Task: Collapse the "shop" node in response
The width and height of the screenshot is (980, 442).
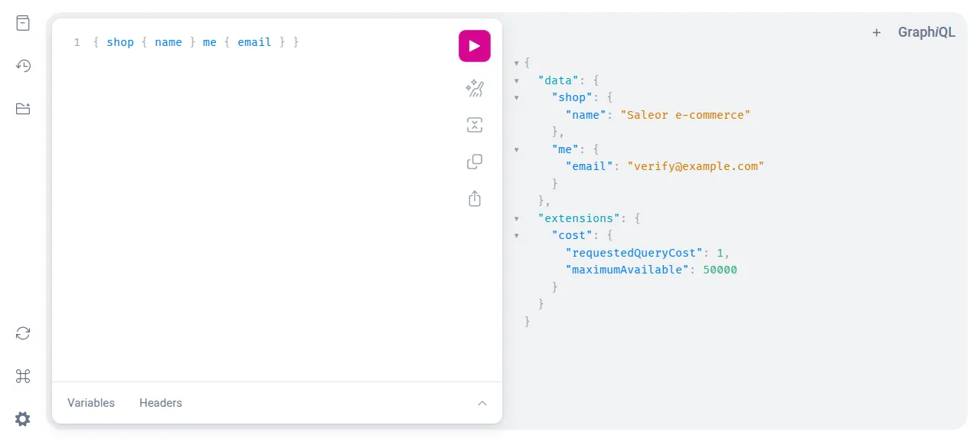Action: [x=517, y=98]
